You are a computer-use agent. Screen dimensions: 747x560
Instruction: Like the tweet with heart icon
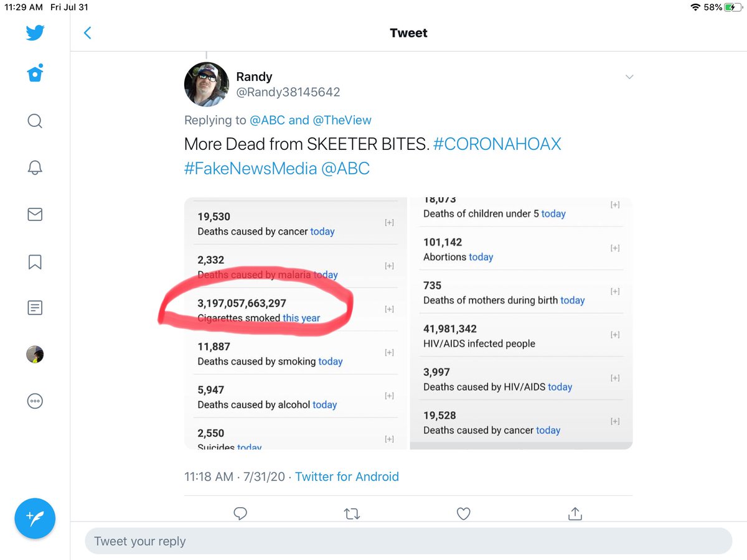(x=463, y=513)
